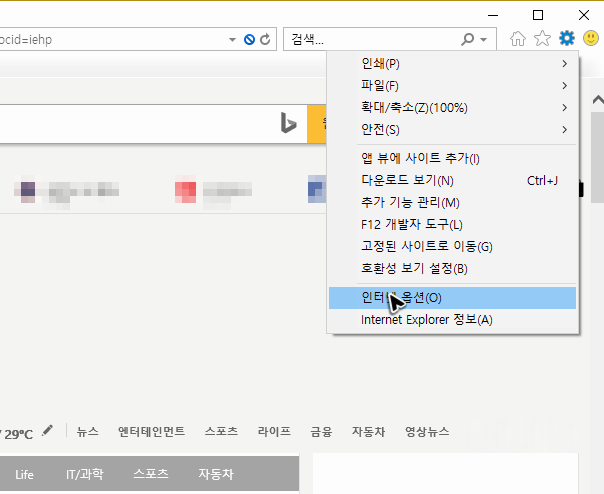Close the browser window
This screenshot has height=494, width=604.
point(584,15)
